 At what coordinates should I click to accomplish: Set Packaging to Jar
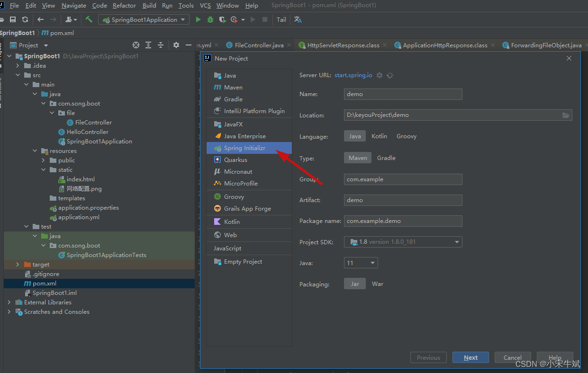tap(355, 284)
